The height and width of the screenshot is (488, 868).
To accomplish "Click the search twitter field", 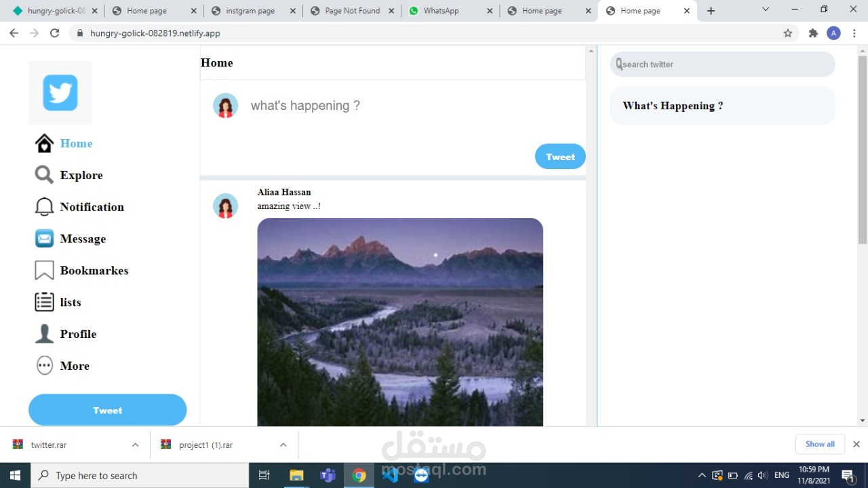I will coord(722,64).
